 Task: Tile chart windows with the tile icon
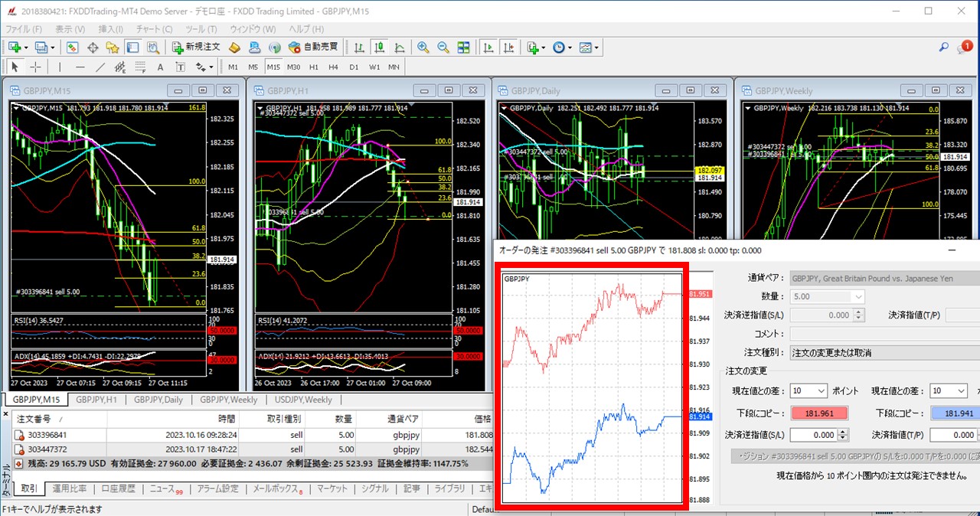[463, 47]
